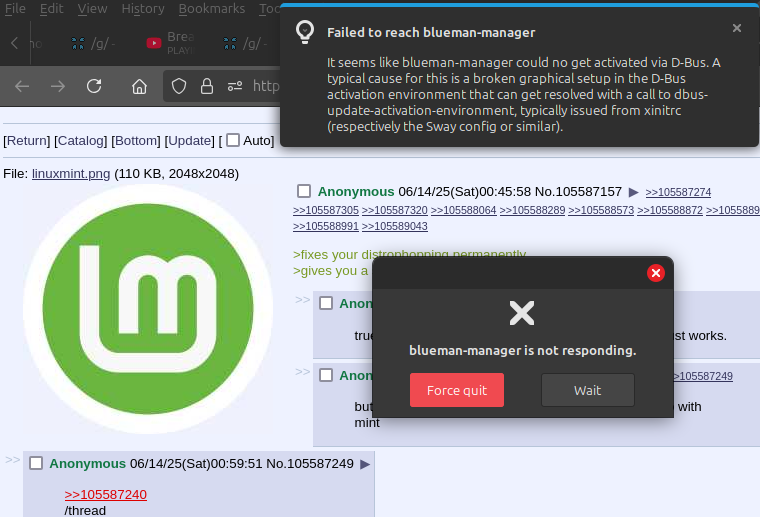Follow backlink >>105587274
This screenshot has width=760, height=517.
678,192
